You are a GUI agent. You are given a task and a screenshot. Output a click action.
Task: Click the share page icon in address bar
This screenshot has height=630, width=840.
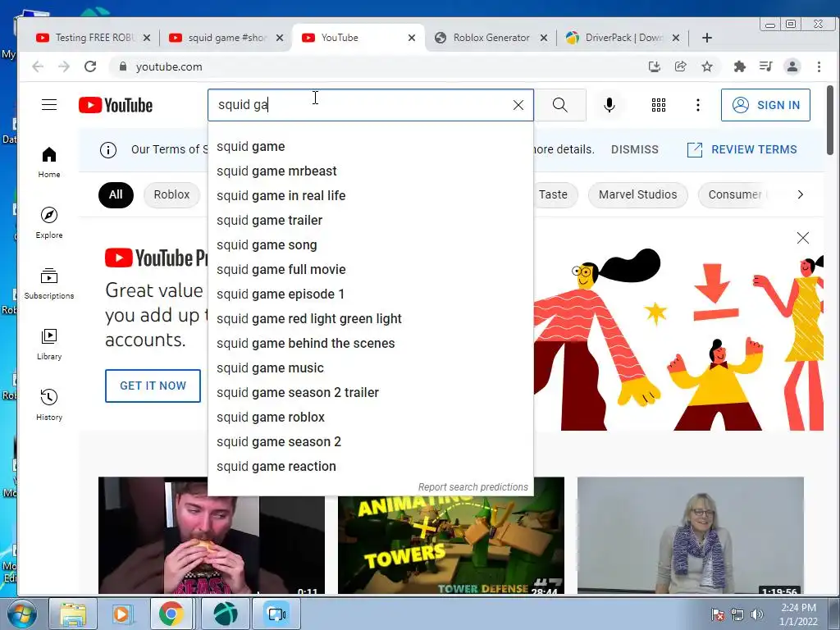(680, 66)
